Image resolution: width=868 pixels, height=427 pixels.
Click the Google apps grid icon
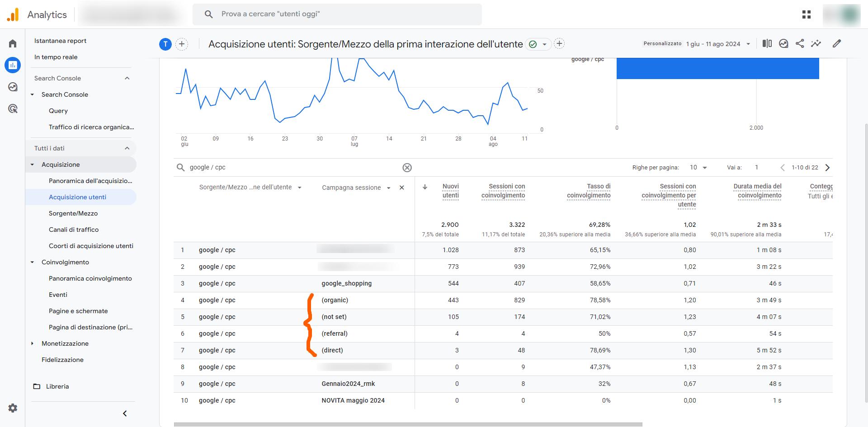click(x=807, y=14)
